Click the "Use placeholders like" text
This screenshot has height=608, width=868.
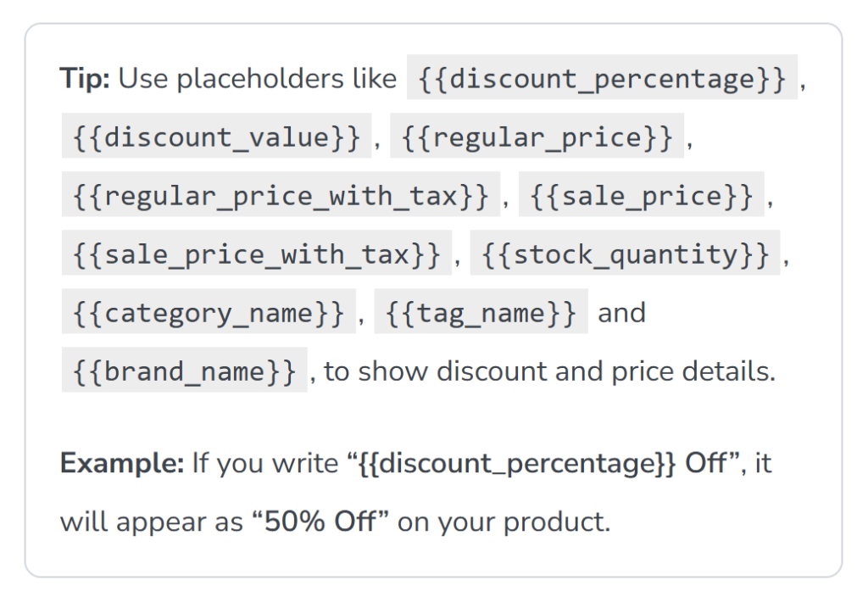pyautogui.click(x=258, y=79)
